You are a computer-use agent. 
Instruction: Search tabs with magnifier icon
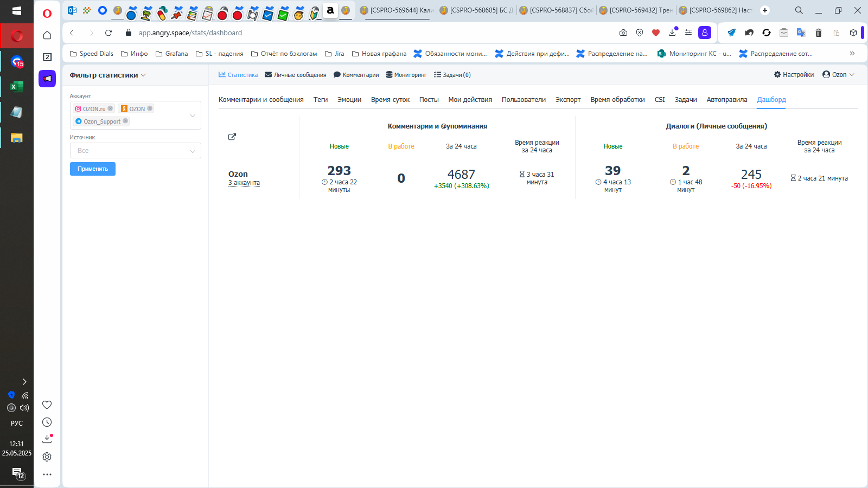pyautogui.click(x=799, y=10)
